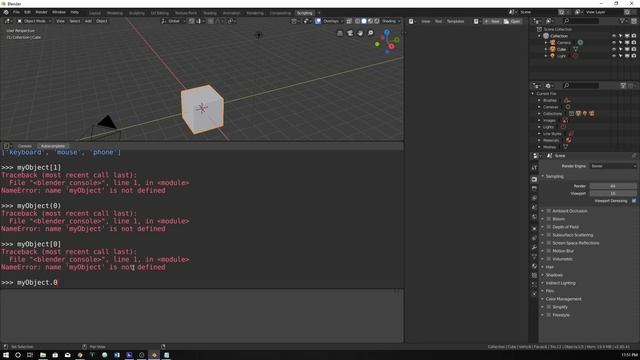
Task: Select the cube in the viewport
Action: pyautogui.click(x=202, y=109)
